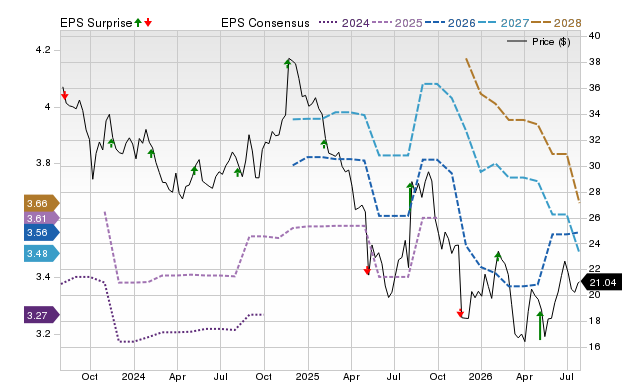Click the green surprise arrow just after the 2025 label

324,144
